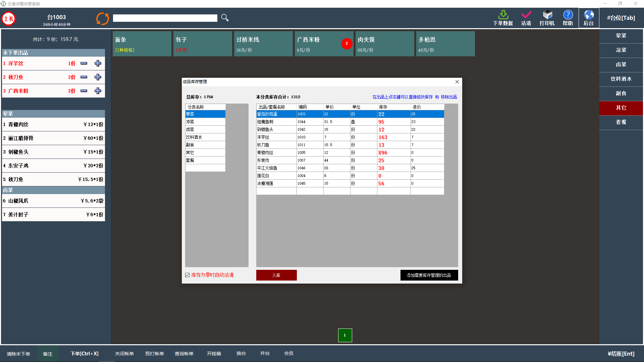
Task: Click the red 主机 circle icon
Action: click(x=9, y=18)
